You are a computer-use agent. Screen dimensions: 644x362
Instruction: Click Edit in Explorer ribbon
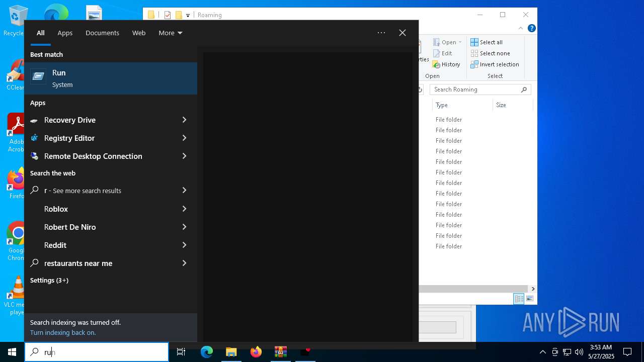(x=442, y=53)
